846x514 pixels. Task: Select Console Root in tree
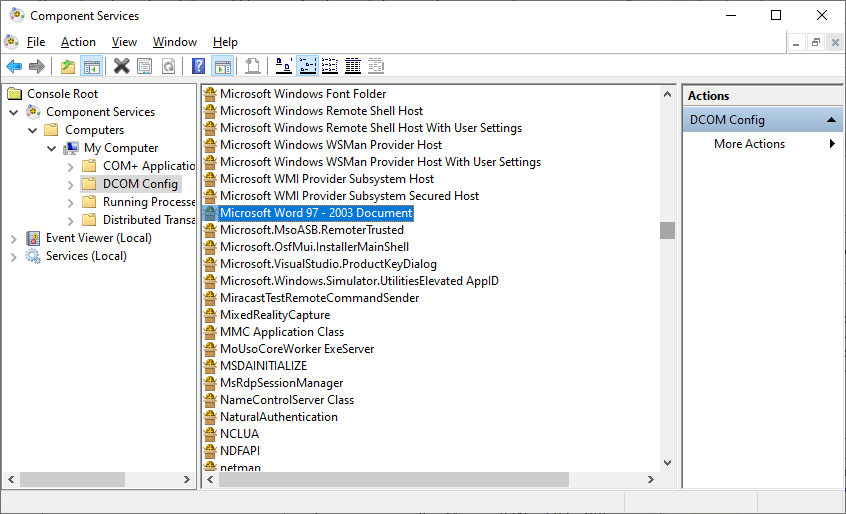63,94
